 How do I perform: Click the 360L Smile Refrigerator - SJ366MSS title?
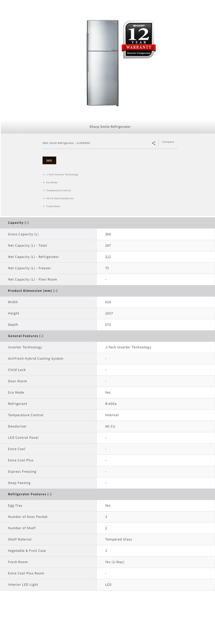pyautogui.click(x=66, y=143)
